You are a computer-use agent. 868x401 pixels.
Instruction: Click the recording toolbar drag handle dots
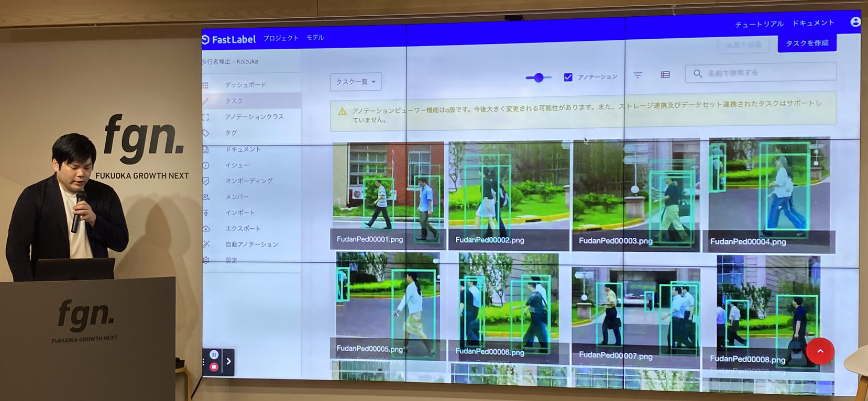coord(204,361)
